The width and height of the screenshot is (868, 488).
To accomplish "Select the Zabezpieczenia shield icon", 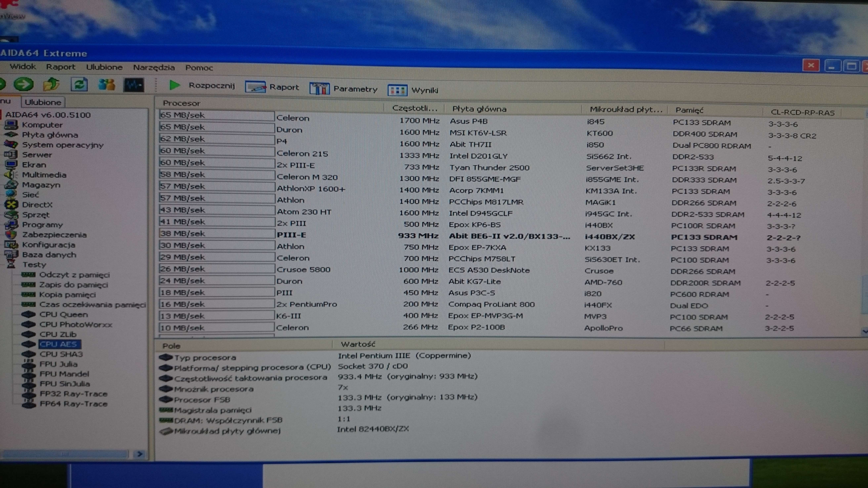I will point(11,234).
